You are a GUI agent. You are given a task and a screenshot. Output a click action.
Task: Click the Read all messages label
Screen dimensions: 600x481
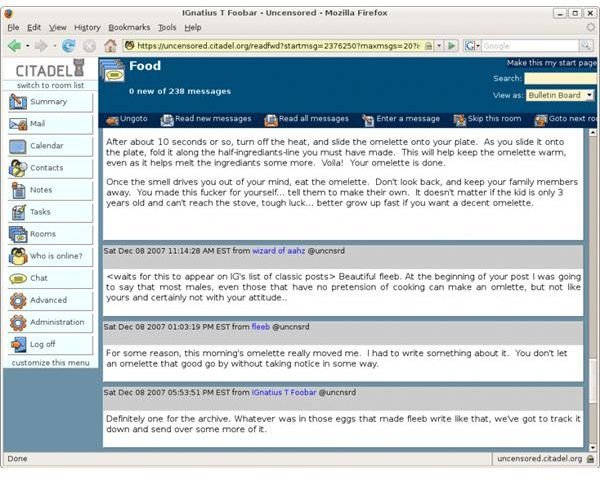314,119
